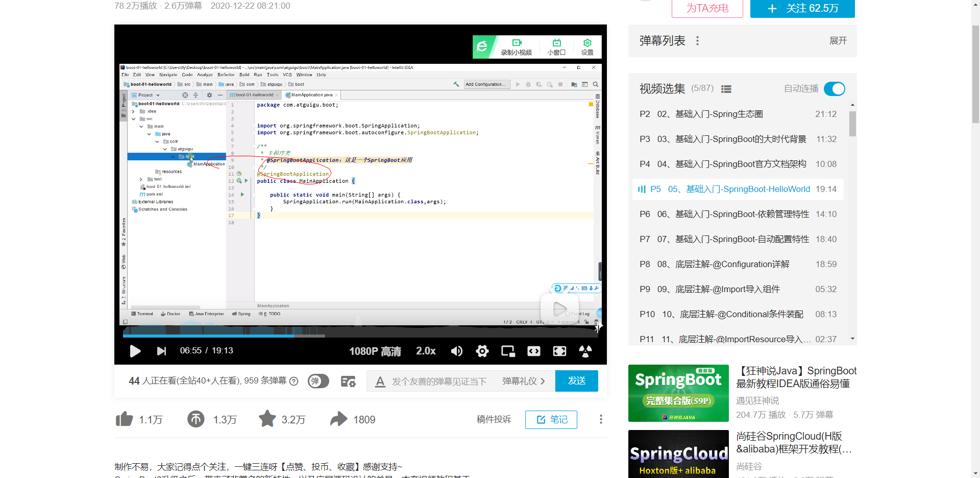Focus the danmaku input field

439,381
